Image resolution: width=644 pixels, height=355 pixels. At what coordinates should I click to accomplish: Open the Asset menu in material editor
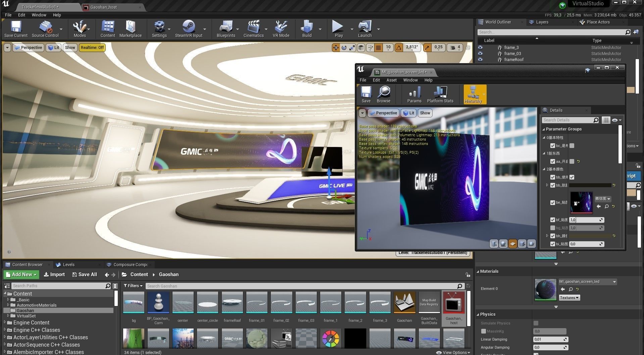tap(391, 80)
